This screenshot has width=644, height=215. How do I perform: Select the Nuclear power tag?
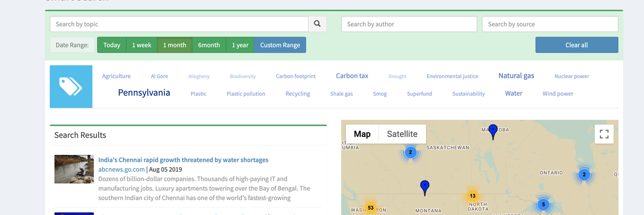572,76
